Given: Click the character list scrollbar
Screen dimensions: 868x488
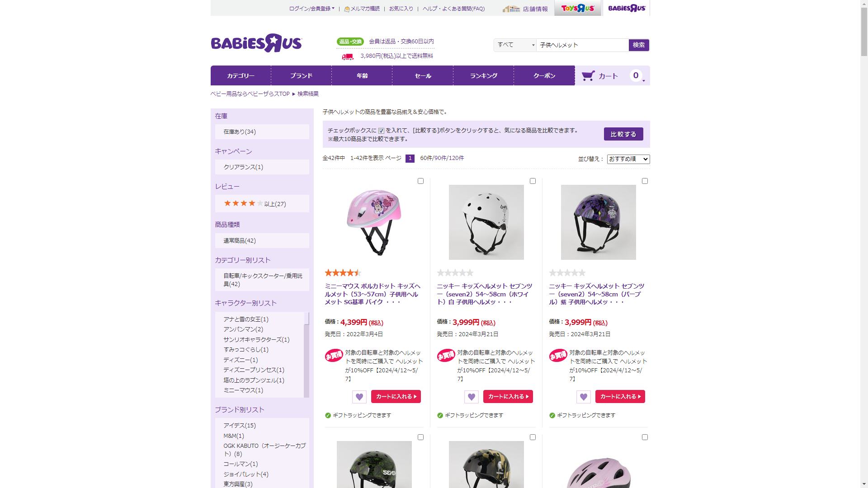Looking at the screenshot, I should coord(307,355).
